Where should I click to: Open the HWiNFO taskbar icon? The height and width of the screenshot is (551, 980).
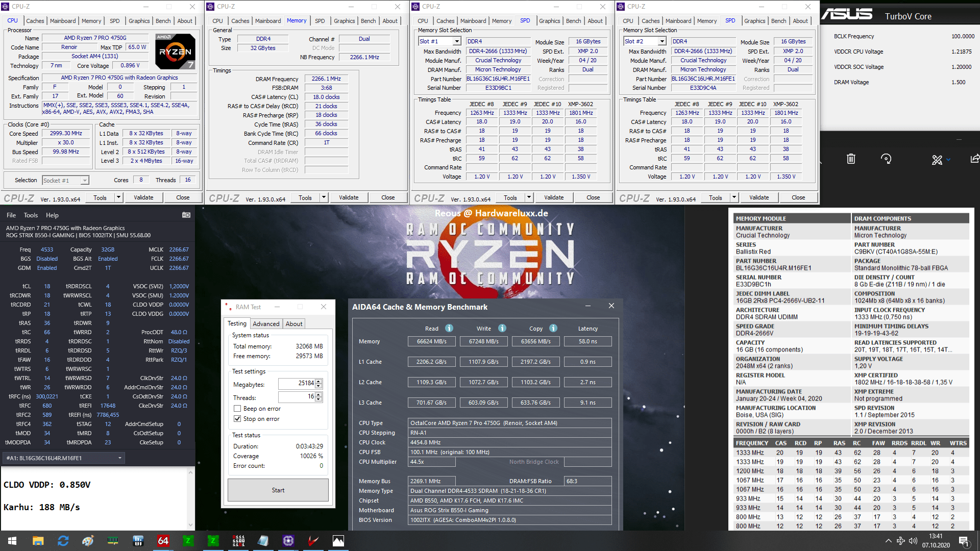coord(138,541)
